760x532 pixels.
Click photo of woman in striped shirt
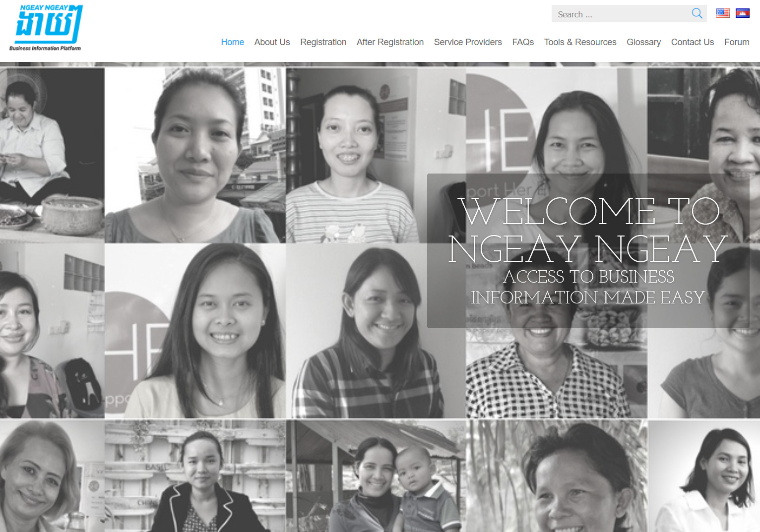(x=376, y=155)
